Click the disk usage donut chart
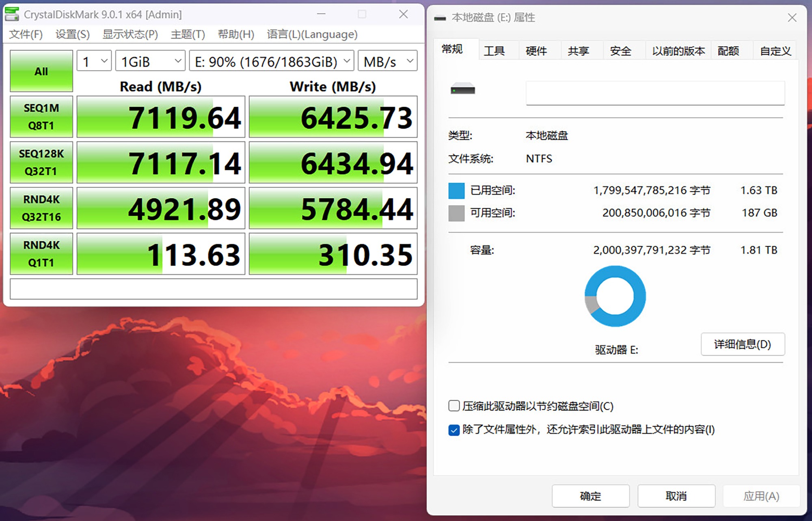 click(615, 296)
